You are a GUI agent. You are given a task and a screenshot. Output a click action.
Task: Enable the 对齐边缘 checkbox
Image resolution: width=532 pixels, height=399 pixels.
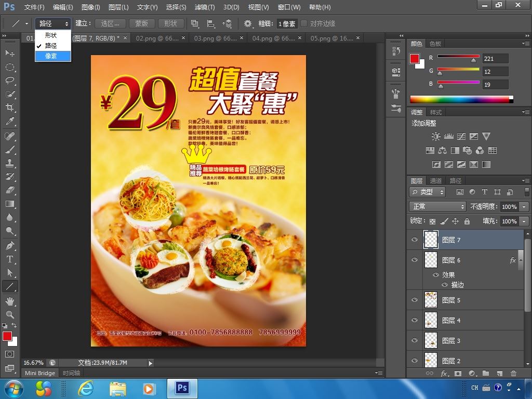click(x=304, y=23)
